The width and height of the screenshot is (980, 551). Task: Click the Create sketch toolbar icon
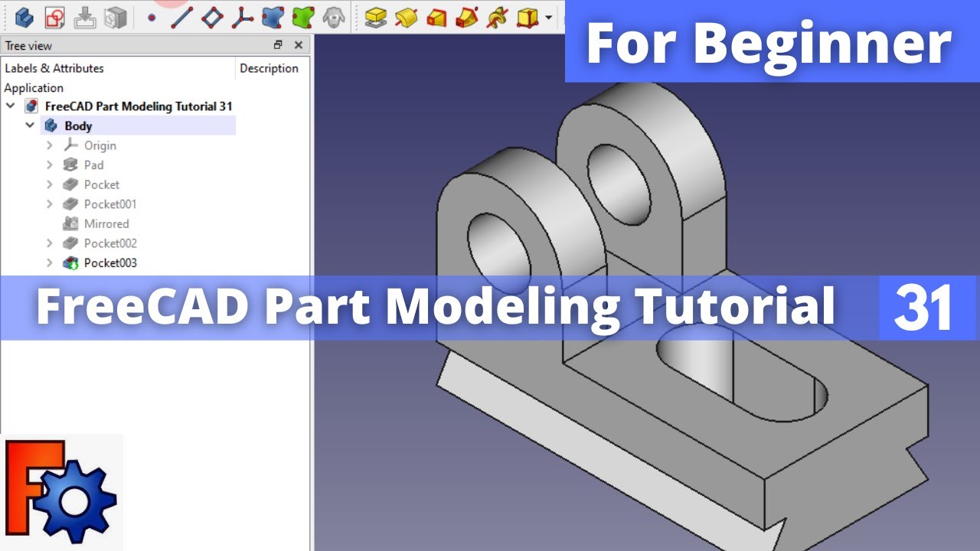54,16
